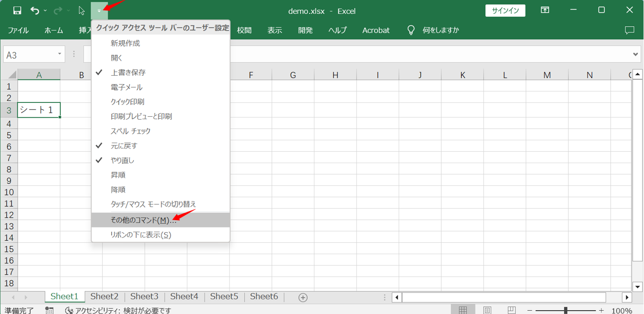Click the Save floppy disk icon
This screenshot has width=644, height=314.
(x=17, y=10)
